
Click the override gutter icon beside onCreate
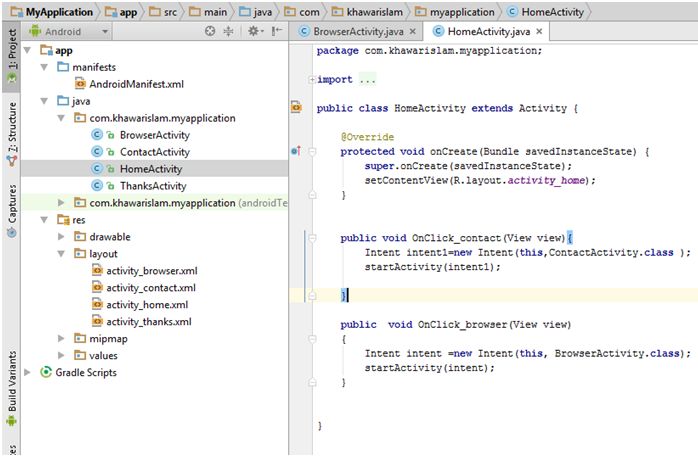[296, 151]
